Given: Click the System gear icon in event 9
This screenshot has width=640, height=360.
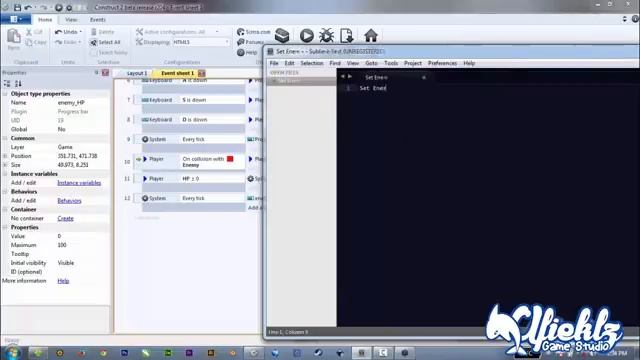Looking at the screenshot, I should click(145, 139).
